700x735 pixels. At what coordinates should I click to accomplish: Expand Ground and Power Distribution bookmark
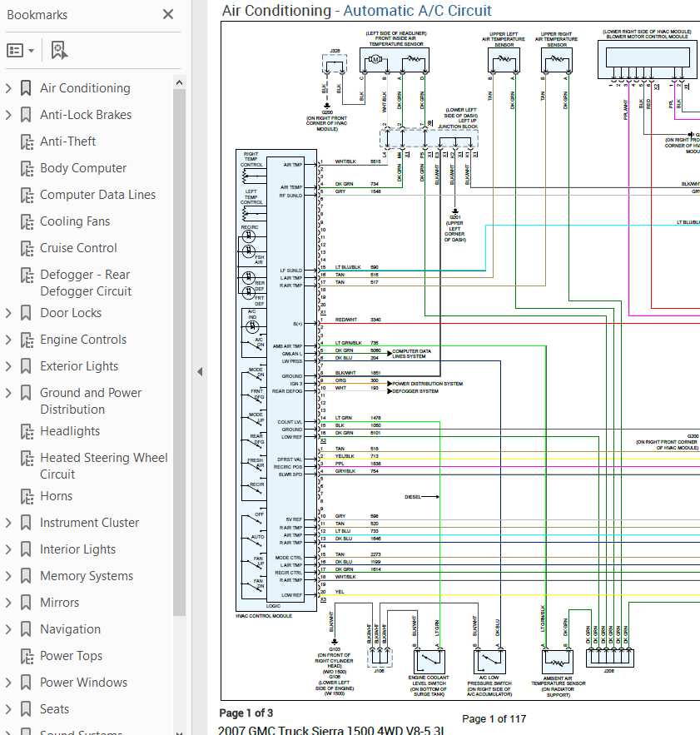(x=8, y=393)
